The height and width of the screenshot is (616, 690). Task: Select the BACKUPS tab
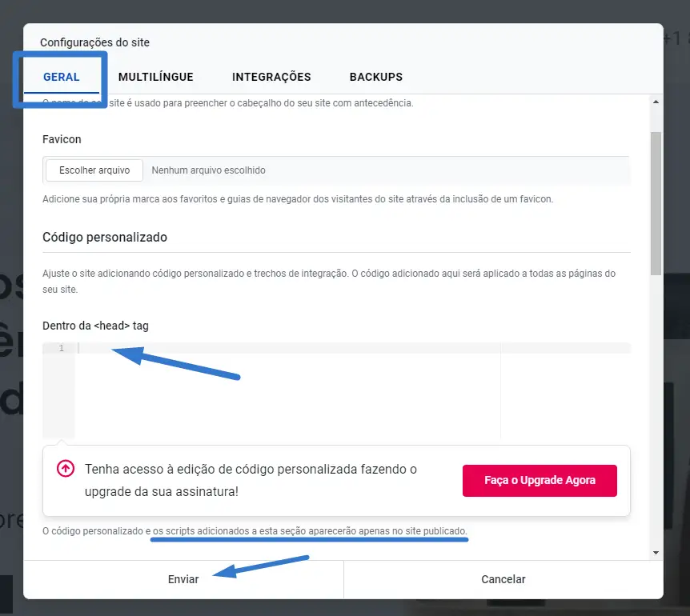pos(376,78)
